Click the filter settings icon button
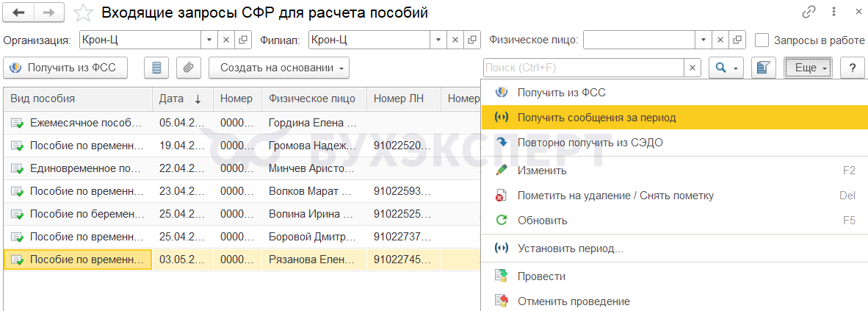The image size is (868, 311). click(764, 68)
